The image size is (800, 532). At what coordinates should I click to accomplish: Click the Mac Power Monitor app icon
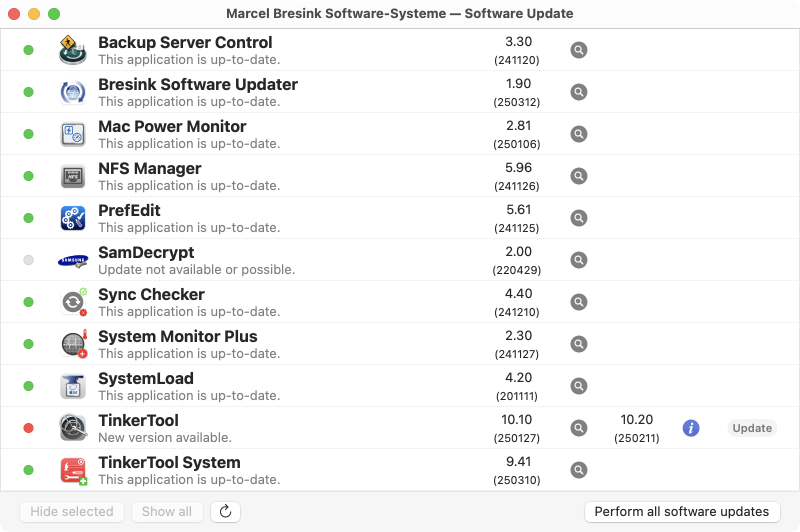click(72, 134)
